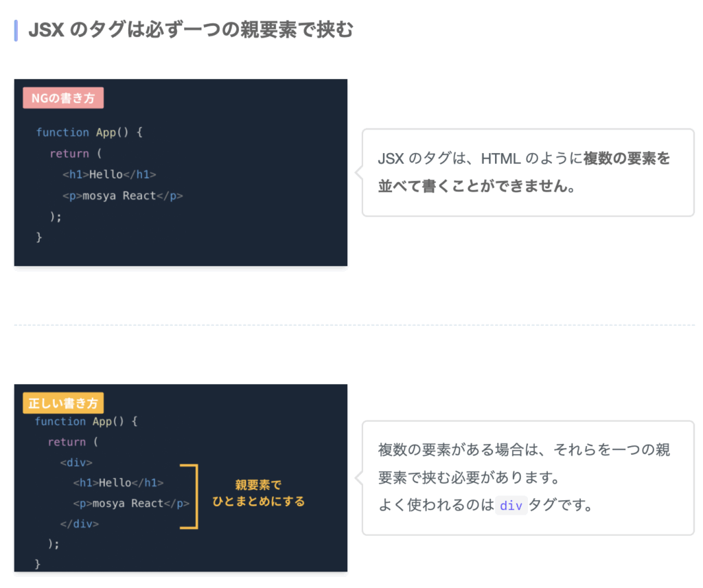This screenshot has width=703, height=588.
Task: Click the '<h1>Hello</h1>' line in NG code block
Action: coord(109,174)
